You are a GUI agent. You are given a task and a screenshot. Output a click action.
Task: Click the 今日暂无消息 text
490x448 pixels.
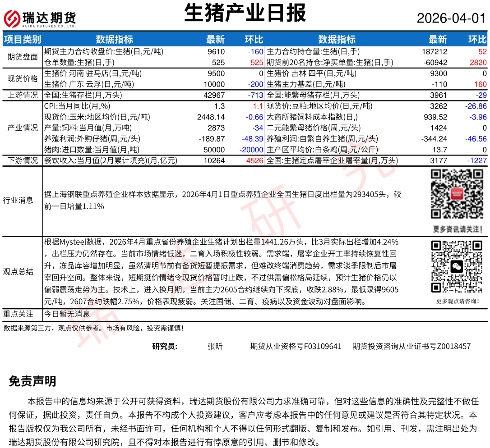67,314
